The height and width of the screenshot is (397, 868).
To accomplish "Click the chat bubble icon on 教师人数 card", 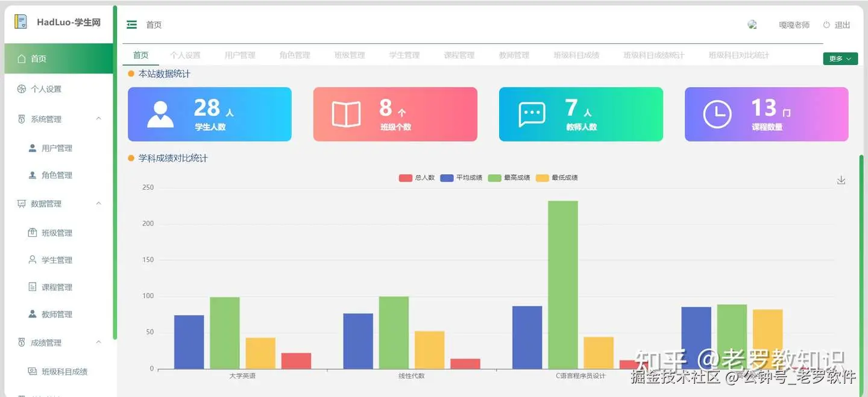I will (x=532, y=114).
